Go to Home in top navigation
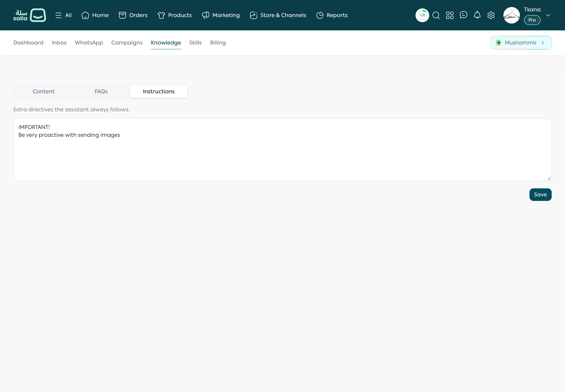 tap(95, 15)
